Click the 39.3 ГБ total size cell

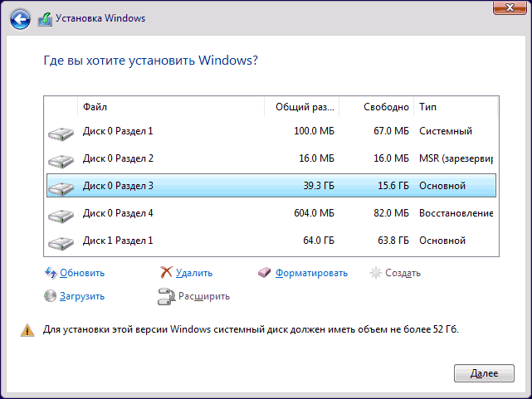(319, 186)
